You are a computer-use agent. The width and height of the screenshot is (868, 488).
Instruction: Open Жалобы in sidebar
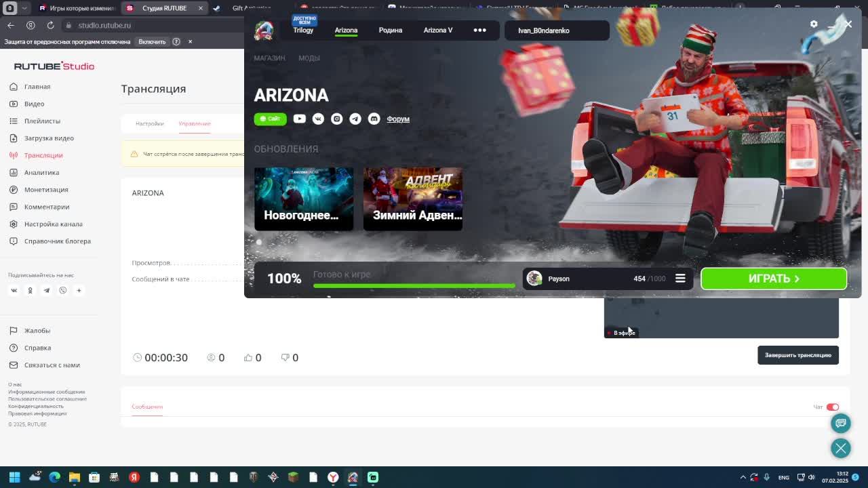tap(37, 331)
